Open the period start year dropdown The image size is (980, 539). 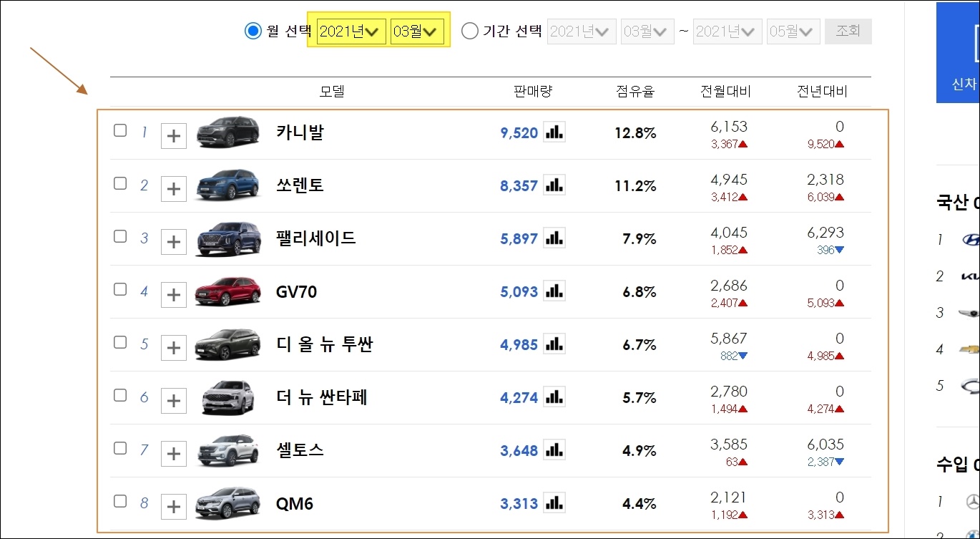point(582,31)
